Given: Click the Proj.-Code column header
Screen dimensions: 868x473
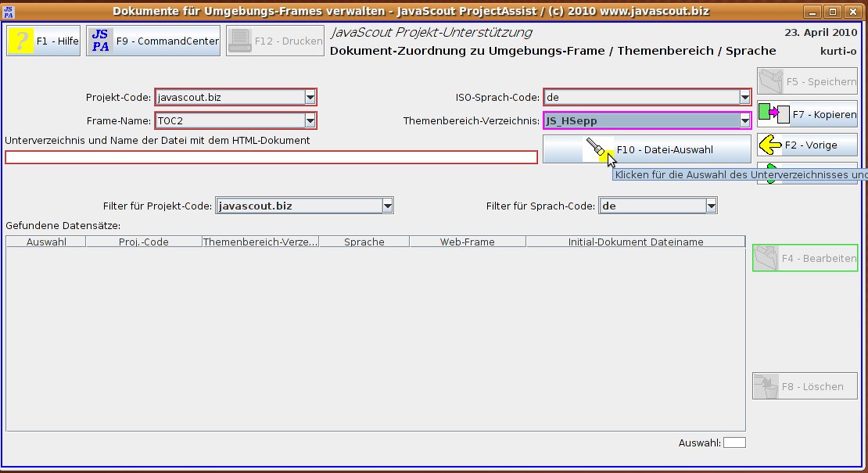Looking at the screenshot, I should [144, 242].
